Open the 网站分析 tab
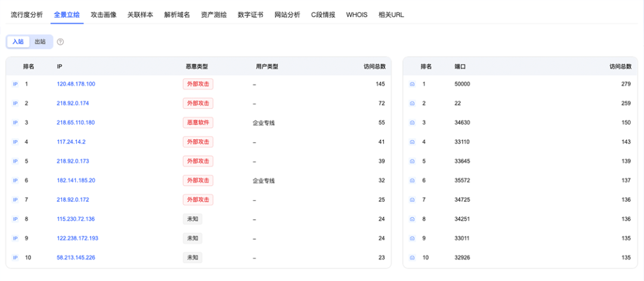 click(287, 15)
